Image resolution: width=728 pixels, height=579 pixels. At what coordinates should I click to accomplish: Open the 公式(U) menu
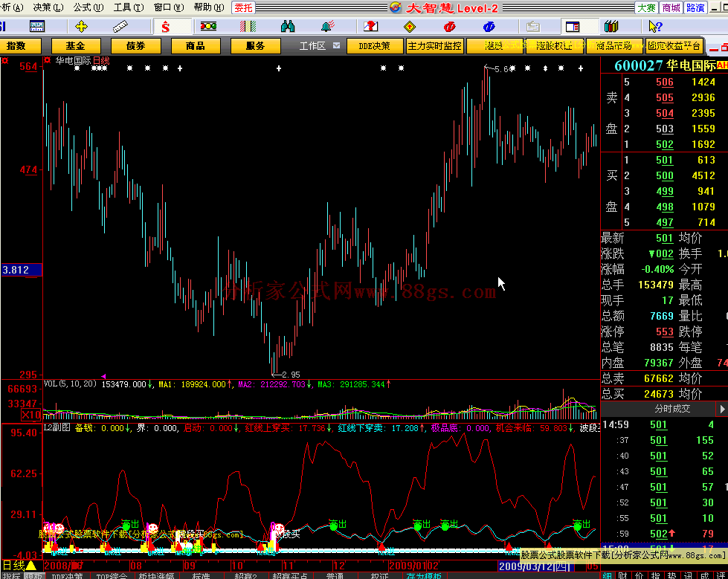click(88, 7)
